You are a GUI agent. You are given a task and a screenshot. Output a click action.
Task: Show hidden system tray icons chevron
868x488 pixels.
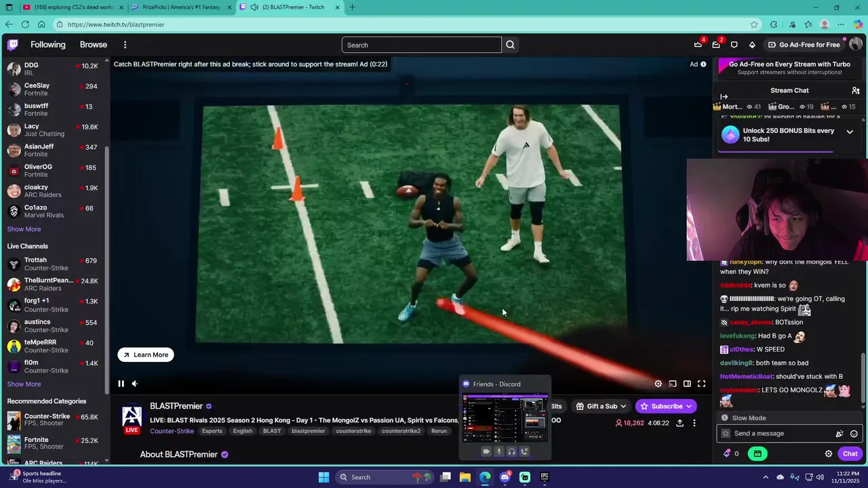click(x=766, y=477)
